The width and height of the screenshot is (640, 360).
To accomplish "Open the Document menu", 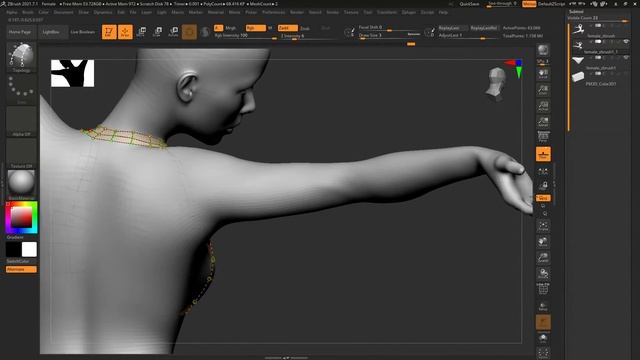I will 64,12.
